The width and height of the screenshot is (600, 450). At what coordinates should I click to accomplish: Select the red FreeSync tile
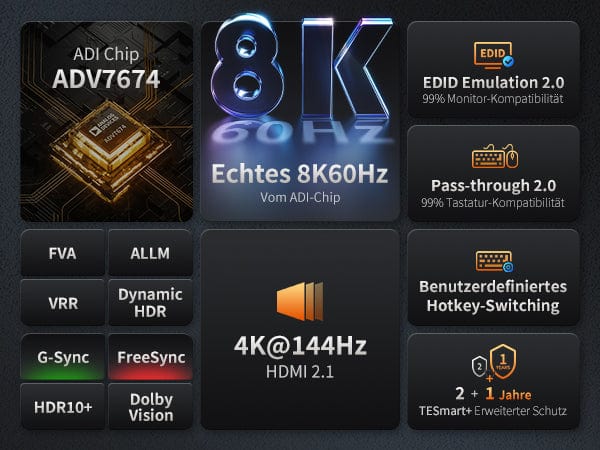[x=150, y=357]
